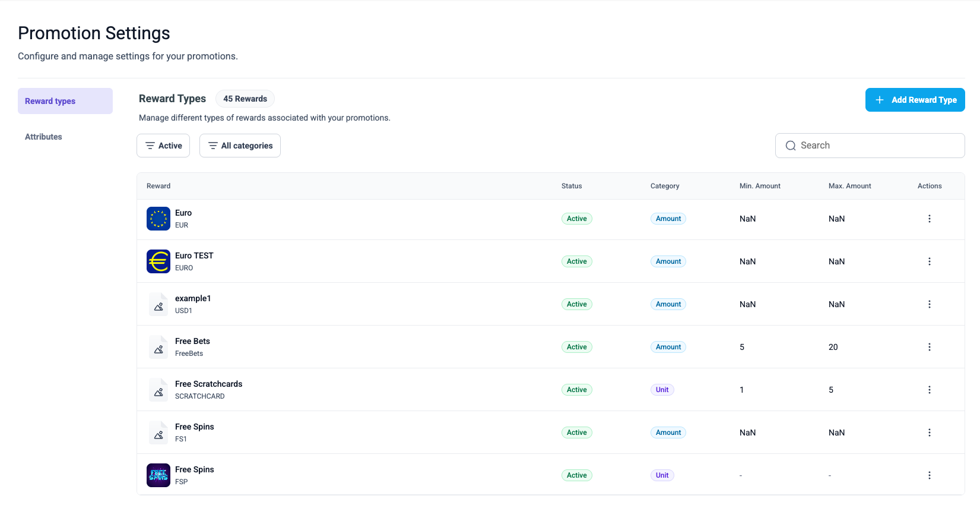Click the Free Bets reward name

coord(192,341)
